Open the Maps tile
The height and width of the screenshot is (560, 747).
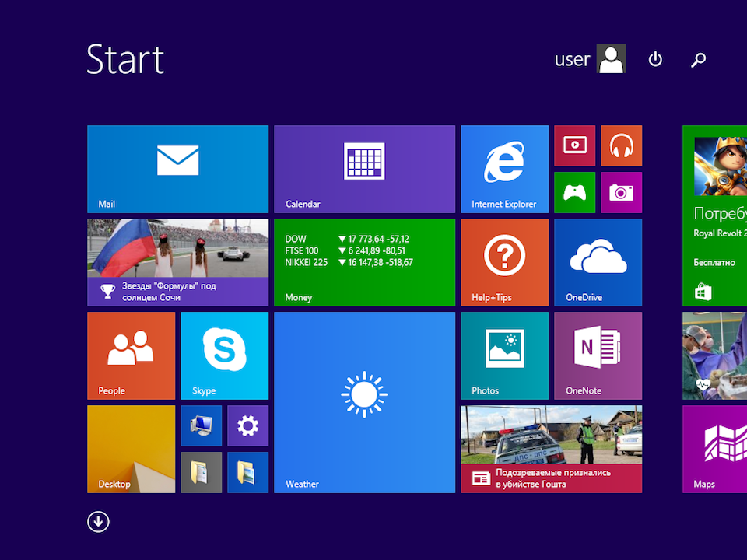pyautogui.click(x=714, y=449)
